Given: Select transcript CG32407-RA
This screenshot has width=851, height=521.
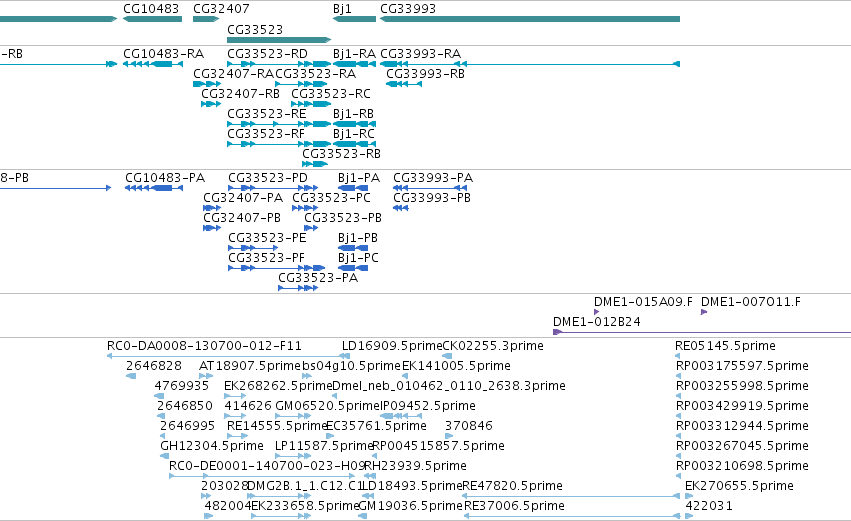Looking at the screenshot, I should (x=207, y=84).
